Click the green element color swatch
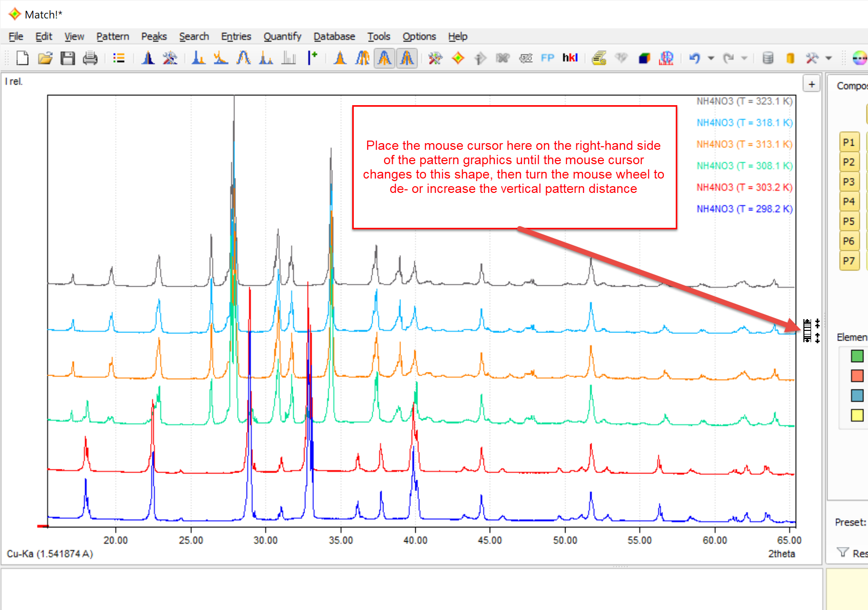868x610 pixels. pyautogui.click(x=857, y=356)
